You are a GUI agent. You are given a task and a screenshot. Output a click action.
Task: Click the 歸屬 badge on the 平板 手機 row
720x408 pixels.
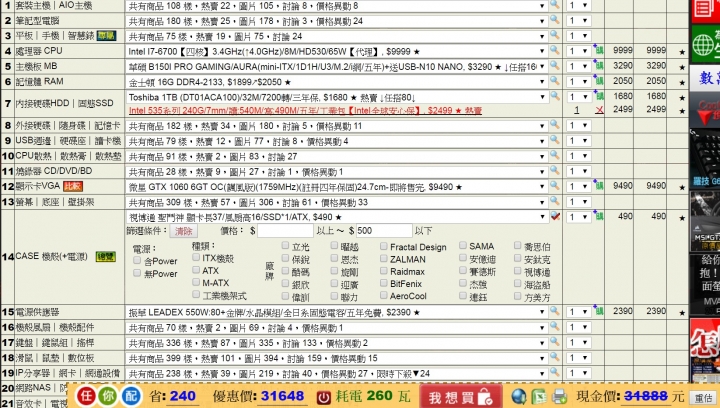pos(106,36)
